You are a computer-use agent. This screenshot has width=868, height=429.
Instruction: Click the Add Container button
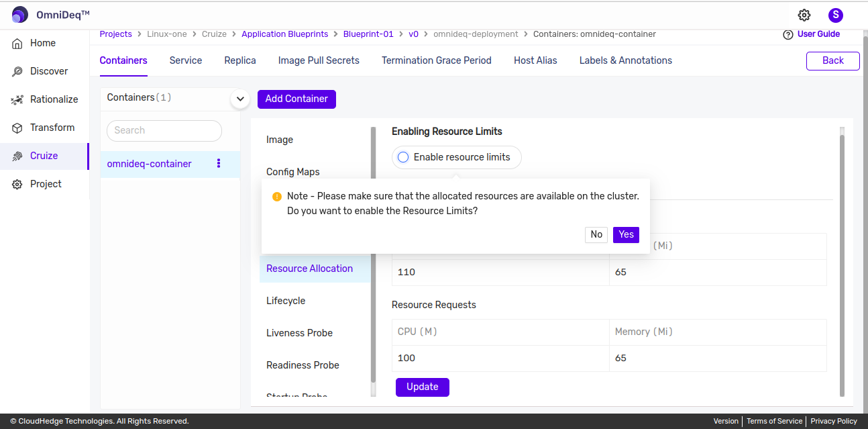click(296, 99)
